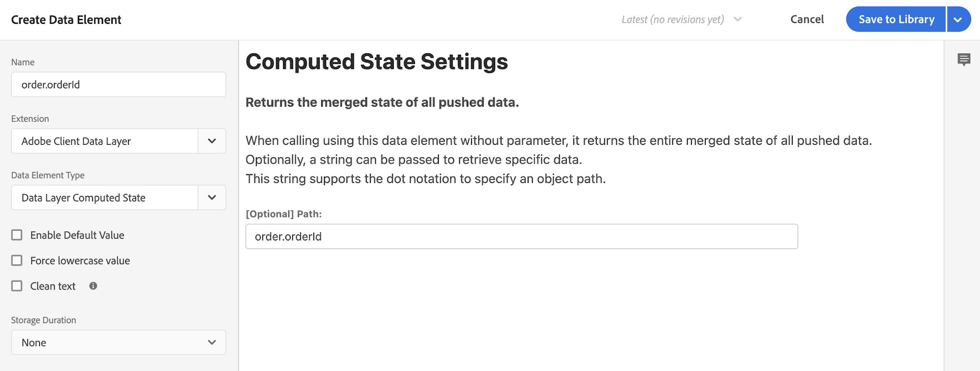Focus the Name input field

[x=119, y=84]
